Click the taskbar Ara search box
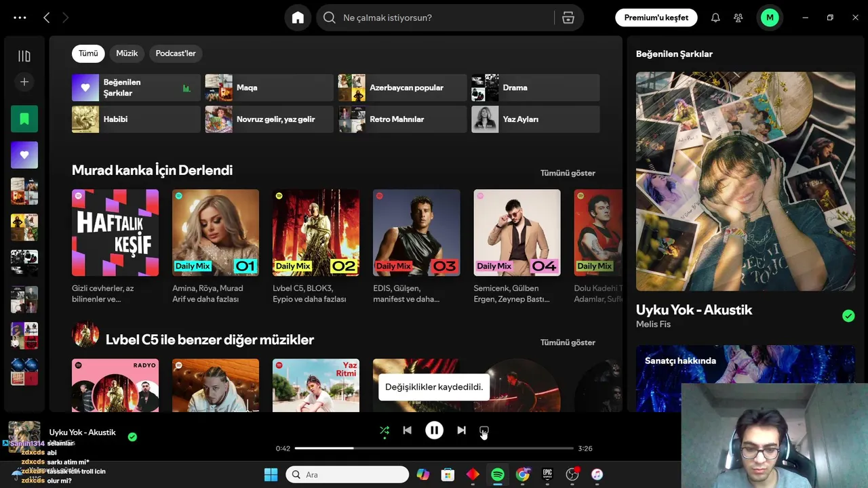The width and height of the screenshot is (868, 488). [347, 474]
